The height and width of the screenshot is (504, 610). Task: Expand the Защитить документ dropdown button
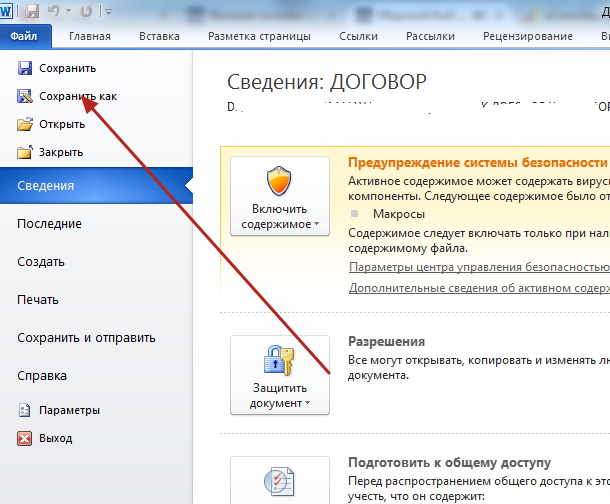coord(279,374)
